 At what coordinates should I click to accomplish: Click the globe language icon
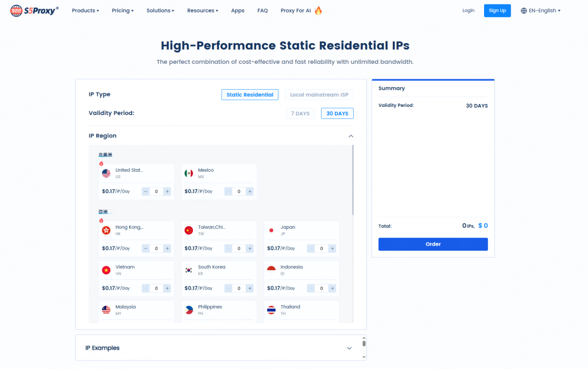(x=524, y=10)
